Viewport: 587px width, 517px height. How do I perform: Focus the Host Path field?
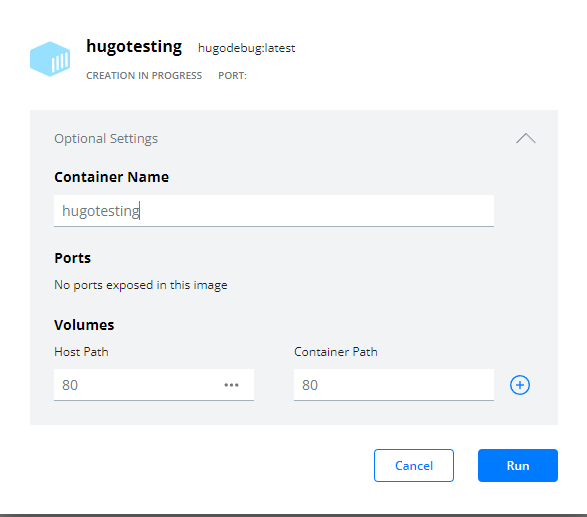coord(154,385)
